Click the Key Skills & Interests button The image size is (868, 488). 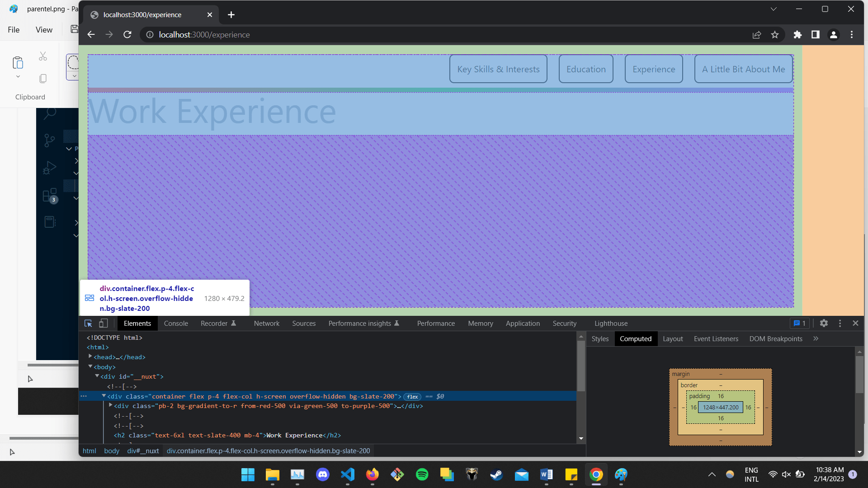(x=498, y=69)
